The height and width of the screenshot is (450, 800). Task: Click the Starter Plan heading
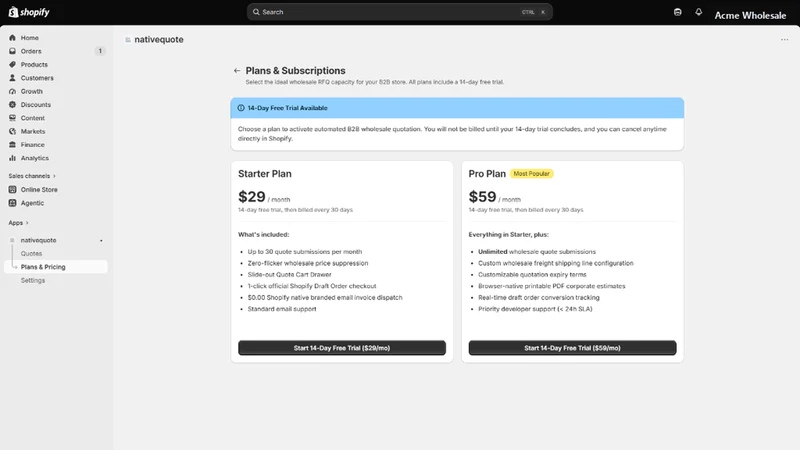pyautogui.click(x=265, y=173)
